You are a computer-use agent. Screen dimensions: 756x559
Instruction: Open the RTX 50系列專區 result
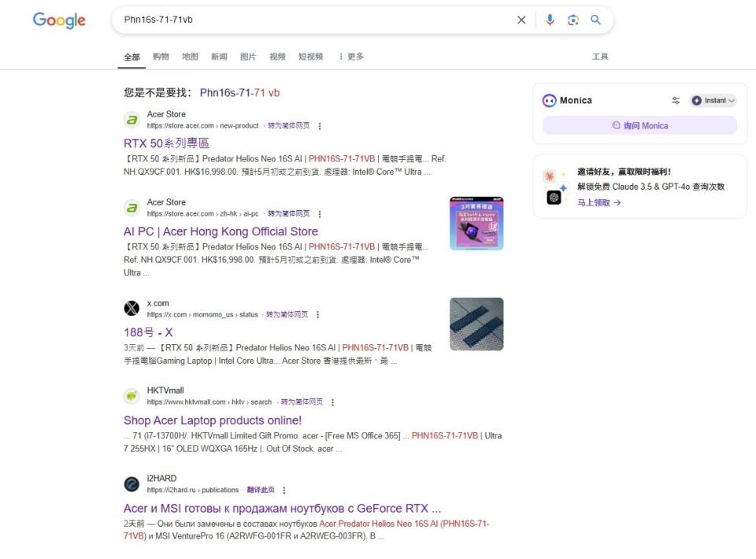pos(166,143)
